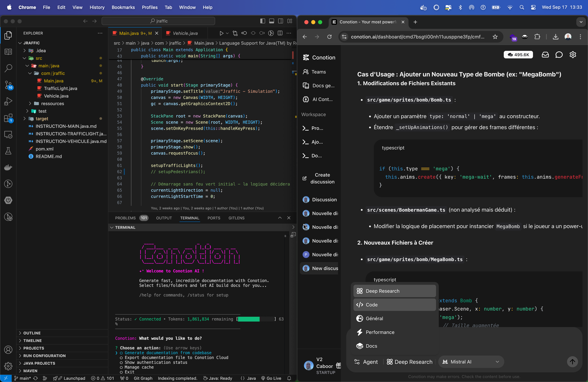Open Conotion settings gear icon

573,55
